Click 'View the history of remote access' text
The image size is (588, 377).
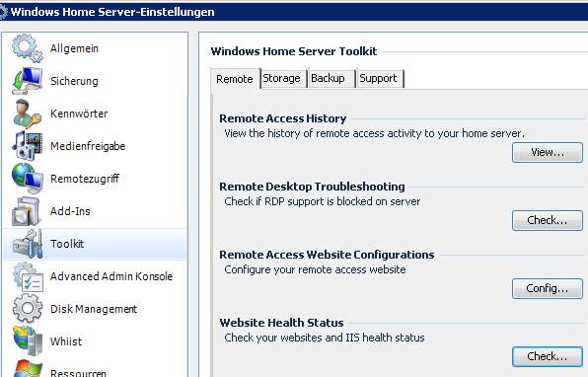(374, 133)
